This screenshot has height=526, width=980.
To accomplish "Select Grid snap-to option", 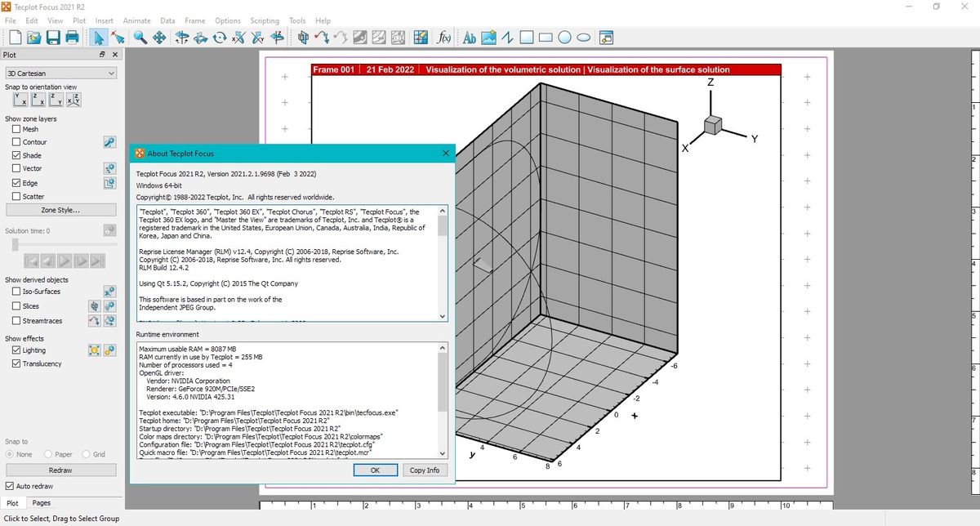I will pyautogui.click(x=87, y=454).
